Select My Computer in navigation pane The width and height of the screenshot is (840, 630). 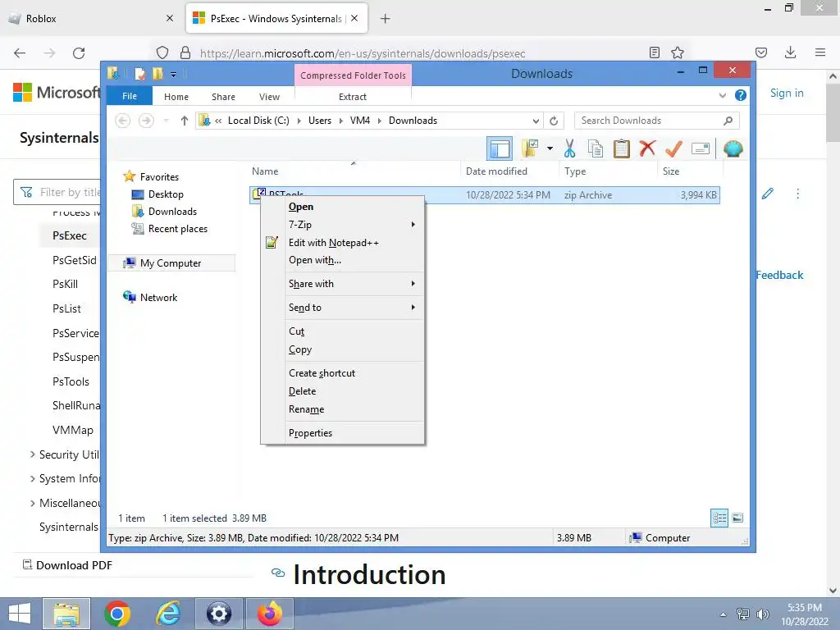[x=171, y=263]
